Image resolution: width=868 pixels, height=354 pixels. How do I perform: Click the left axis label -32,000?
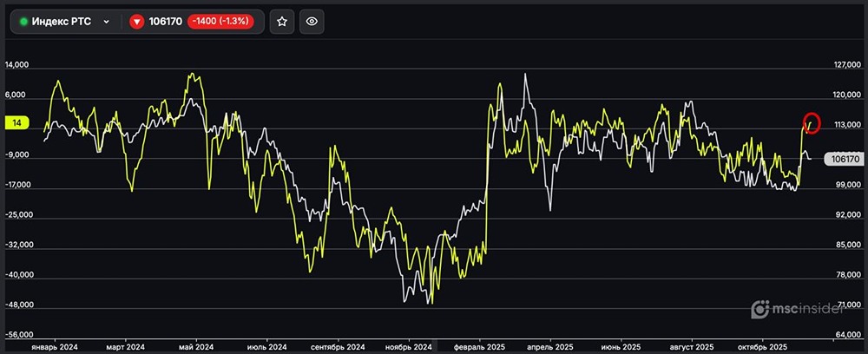(x=17, y=245)
